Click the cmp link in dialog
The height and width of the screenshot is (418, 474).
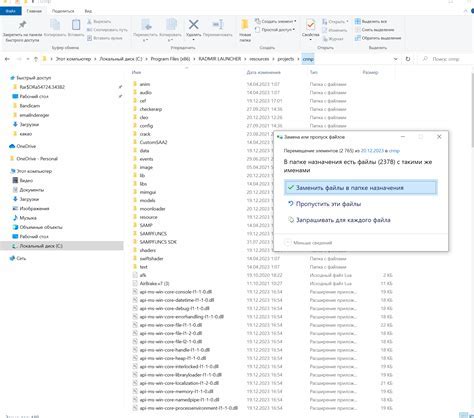click(x=394, y=151)
